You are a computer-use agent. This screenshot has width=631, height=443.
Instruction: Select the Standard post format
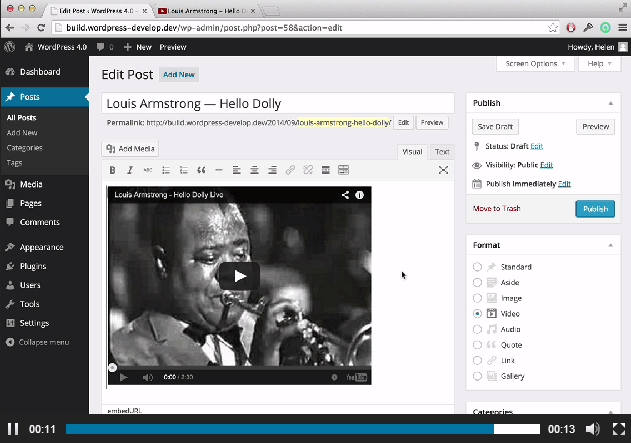[x=477, y=267]
